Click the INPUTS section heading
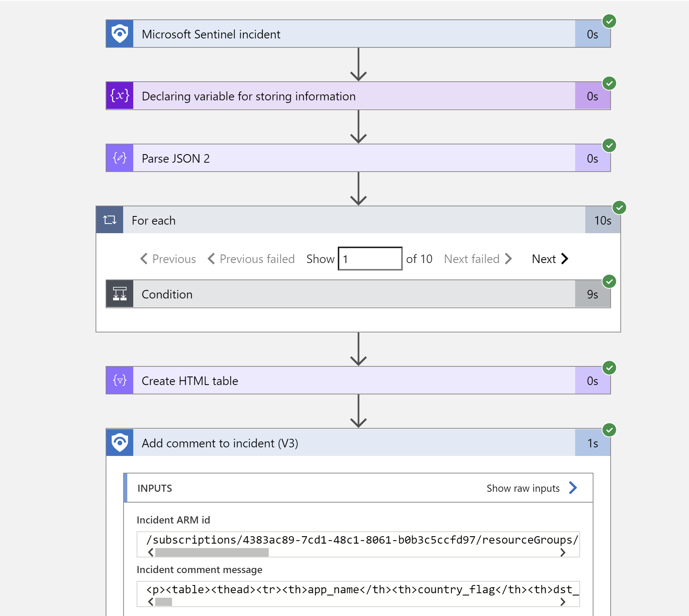 click(x=155, y=488)
